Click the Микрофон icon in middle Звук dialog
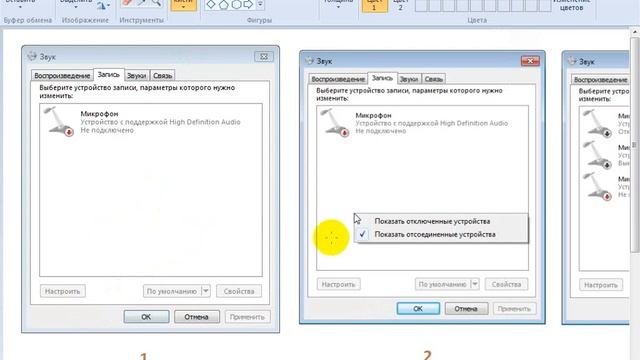This screenshot has width=640, height=360. coord(335,123)
